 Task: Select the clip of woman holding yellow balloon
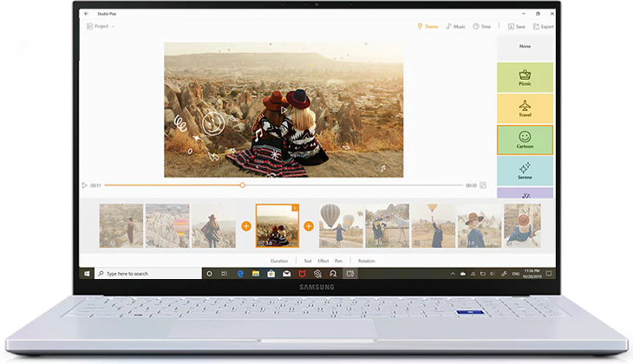point(434,225)
